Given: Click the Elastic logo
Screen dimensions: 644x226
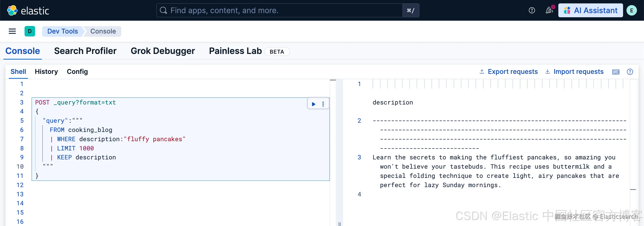Looking at the screenshot, I should tap(28, 10).
